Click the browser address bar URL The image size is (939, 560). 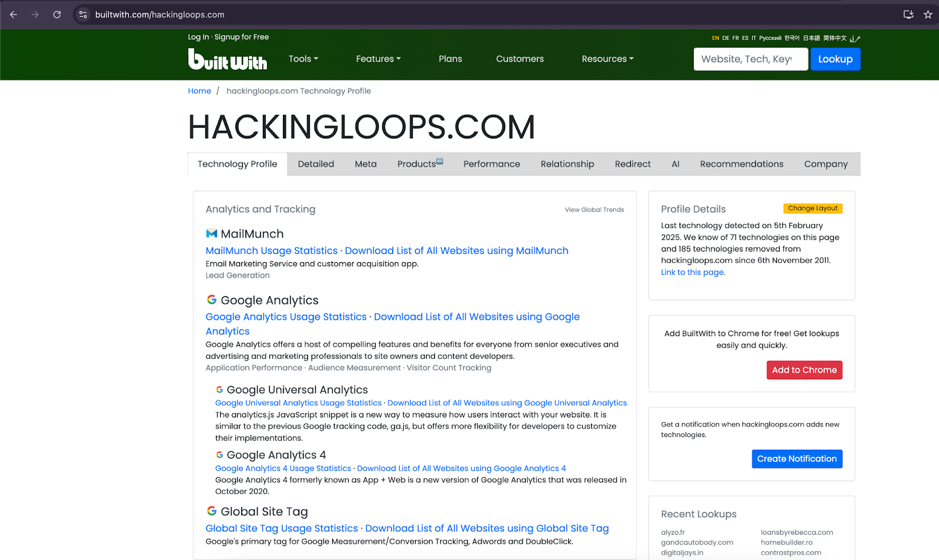(x=160, y=15)
